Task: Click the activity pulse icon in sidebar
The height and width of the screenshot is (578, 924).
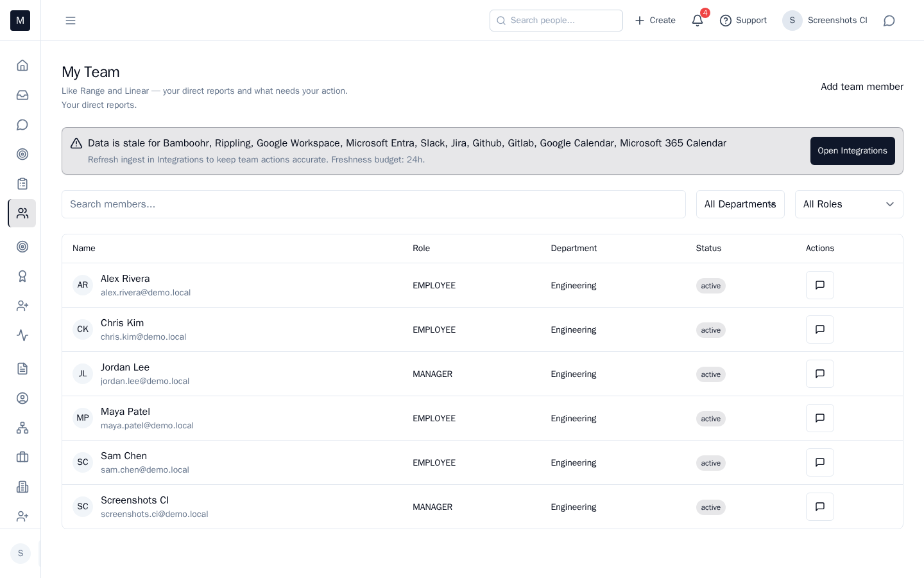Action: point(22,335)
